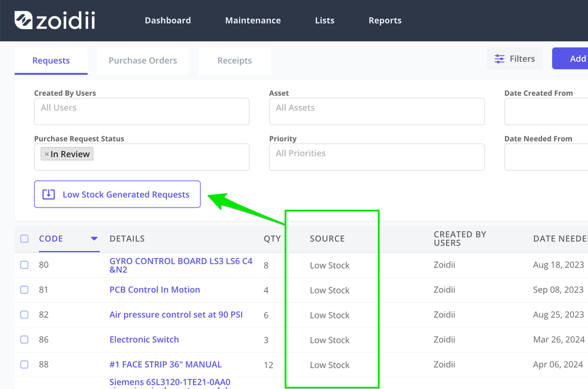Click the Apr 06, 2024 date cell

click(x=558, y=365)
